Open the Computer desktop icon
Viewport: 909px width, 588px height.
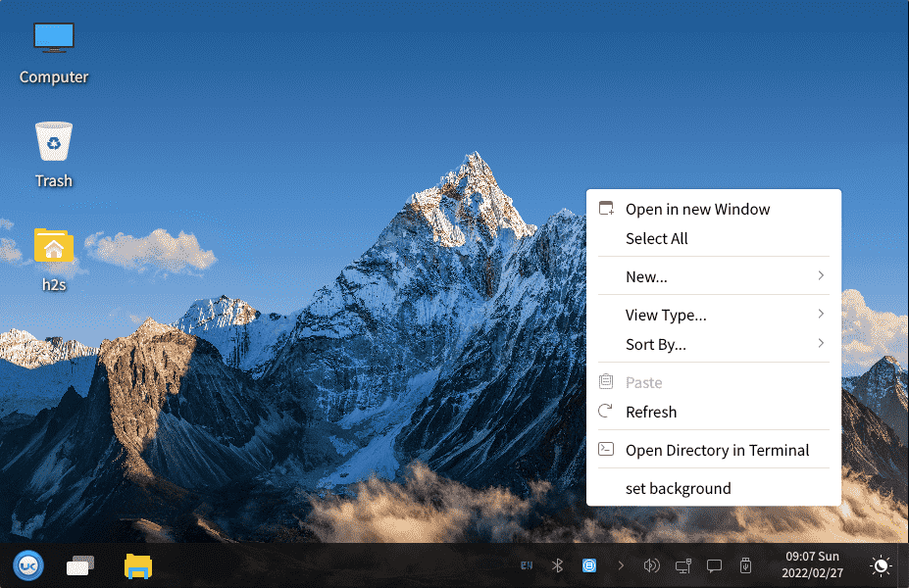pyautogui.click(x=53, y=52)
